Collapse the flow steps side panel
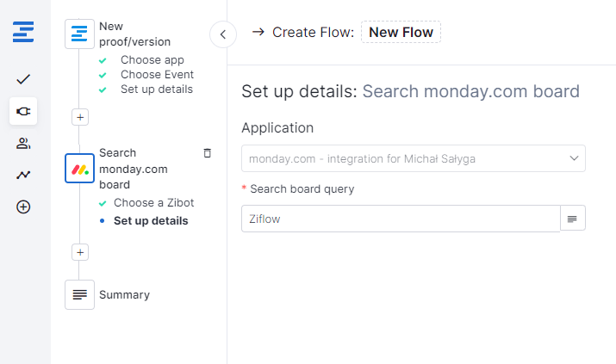616x364 pixels. (222, 34)
